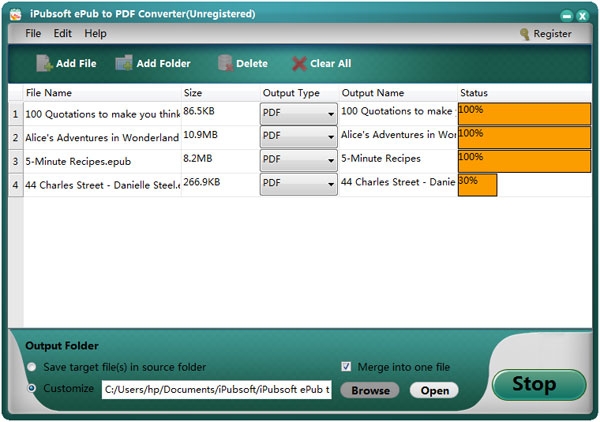Select file 5-Minute Recipes.epub
The height and width of the screenshot is (422, 600).
(102, 161)
